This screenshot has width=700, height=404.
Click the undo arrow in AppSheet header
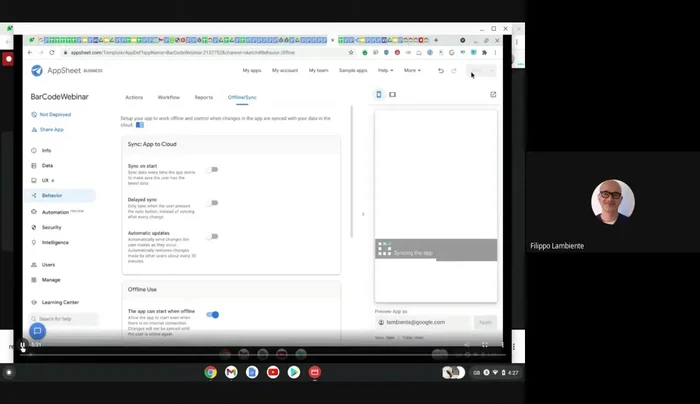click(441, 71)
